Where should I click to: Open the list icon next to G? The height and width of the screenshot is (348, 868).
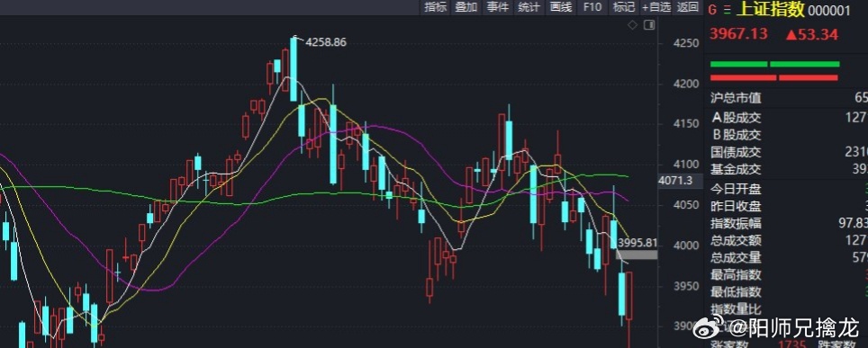[727, 10]
